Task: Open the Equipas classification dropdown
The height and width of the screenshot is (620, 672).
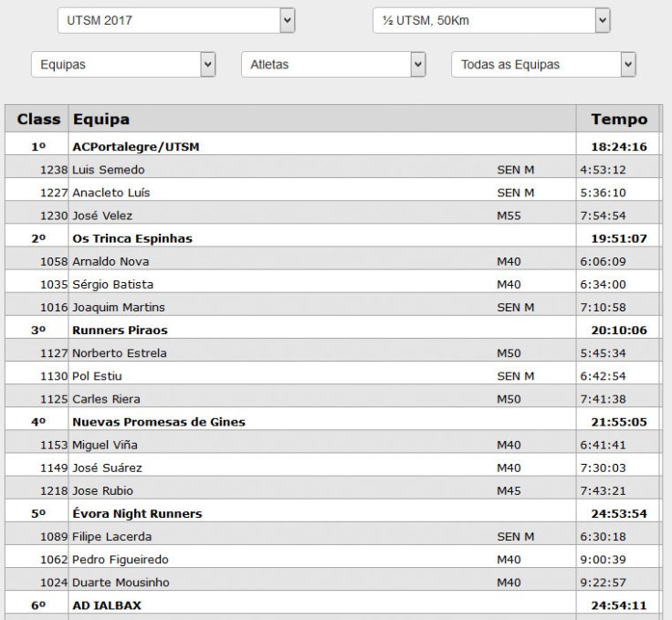Action: pyautogui.click(x=123, y=65)
